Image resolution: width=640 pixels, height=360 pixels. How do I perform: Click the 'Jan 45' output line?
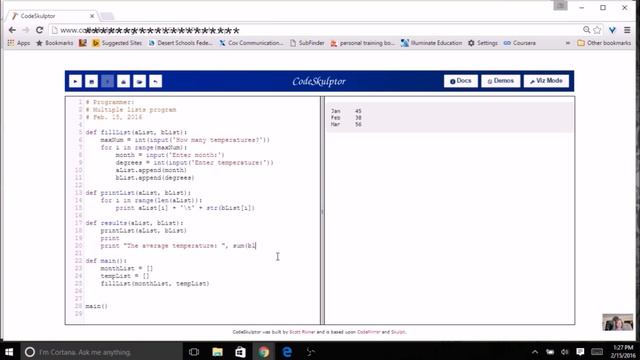click(346, 111)
